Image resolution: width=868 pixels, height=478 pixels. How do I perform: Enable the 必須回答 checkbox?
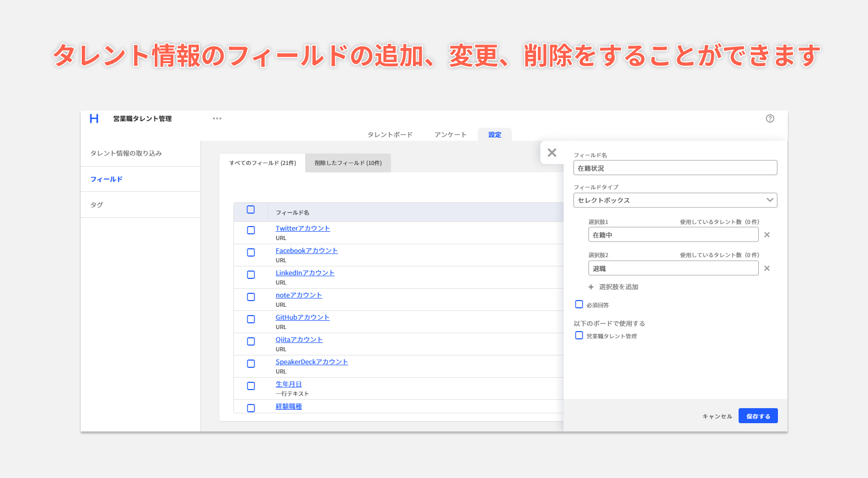click(579, 304)
